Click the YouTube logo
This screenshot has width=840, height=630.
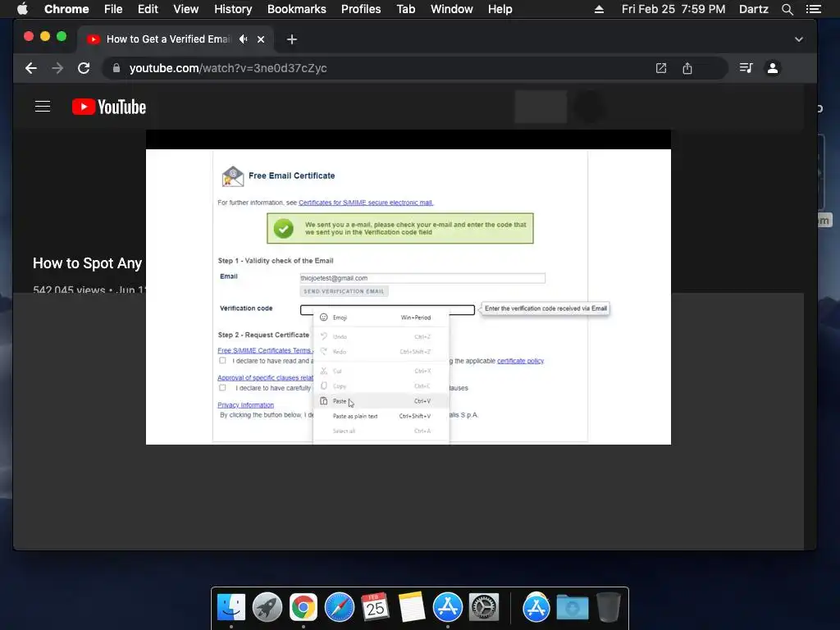[x=109, y=107]
